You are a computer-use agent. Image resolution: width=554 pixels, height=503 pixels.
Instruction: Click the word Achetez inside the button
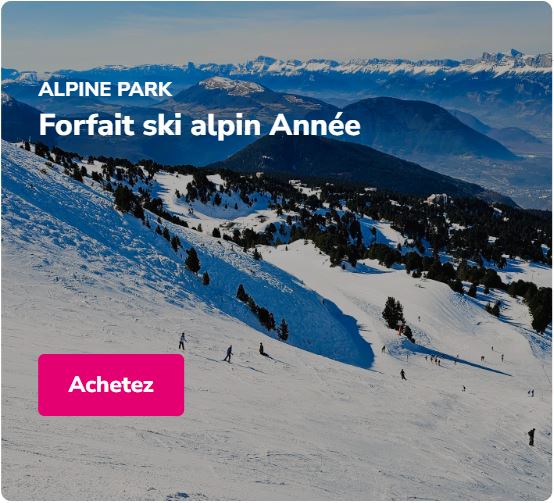click(x=111, y=385)
